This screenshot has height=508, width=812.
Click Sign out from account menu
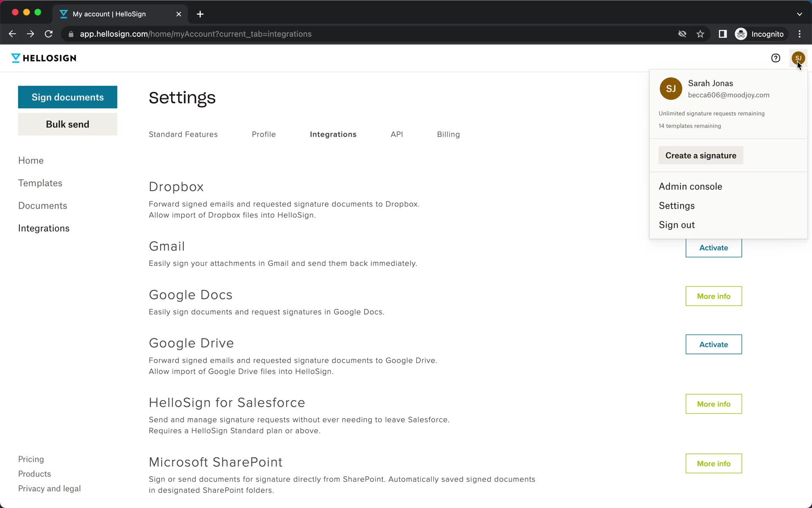(x=676, y=224)
